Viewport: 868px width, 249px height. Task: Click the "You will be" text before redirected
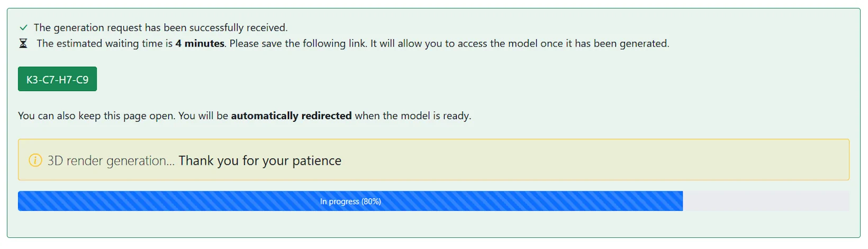203,115
